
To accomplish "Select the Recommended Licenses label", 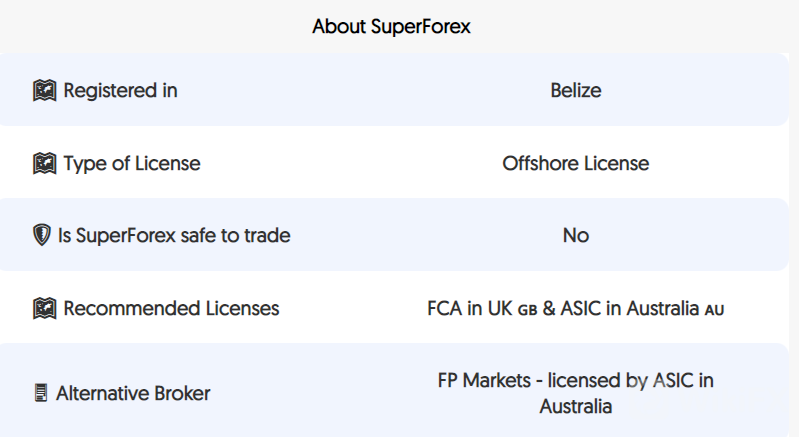I will (x=171, y=309).
